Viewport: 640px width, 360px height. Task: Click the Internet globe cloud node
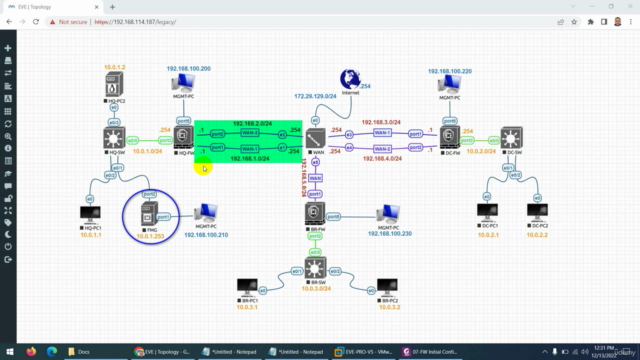click(350, 79)
